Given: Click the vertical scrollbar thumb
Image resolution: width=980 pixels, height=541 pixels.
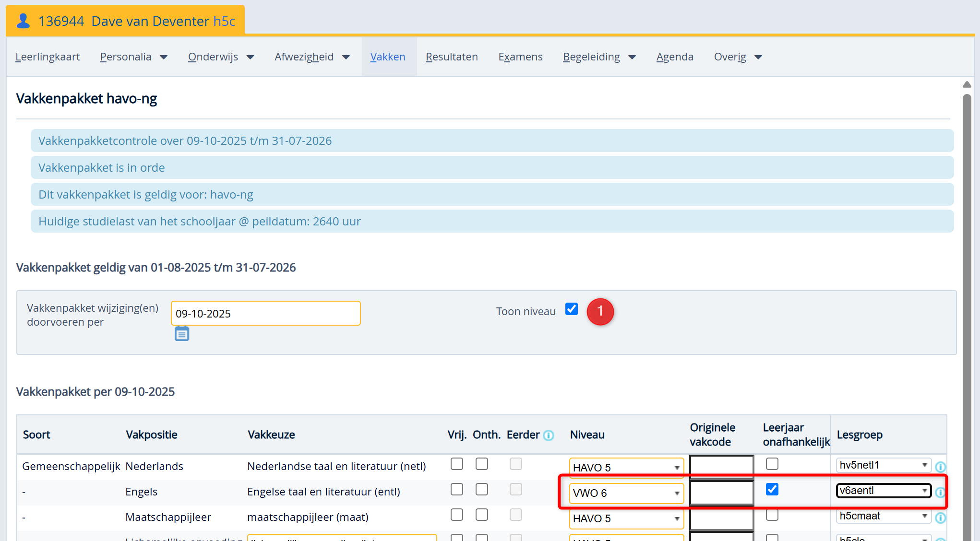Looking at the screenshot, I should (967, 288).
